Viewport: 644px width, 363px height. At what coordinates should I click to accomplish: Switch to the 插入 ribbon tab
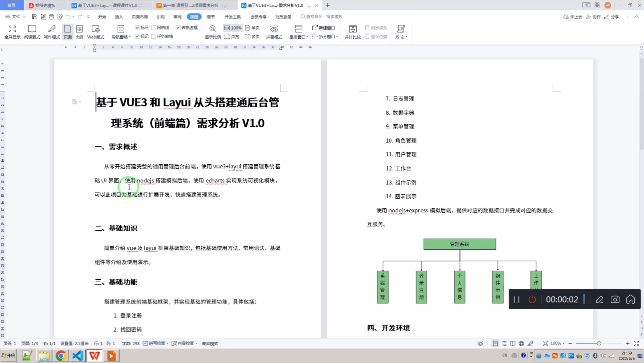click(x=118, y=16)
